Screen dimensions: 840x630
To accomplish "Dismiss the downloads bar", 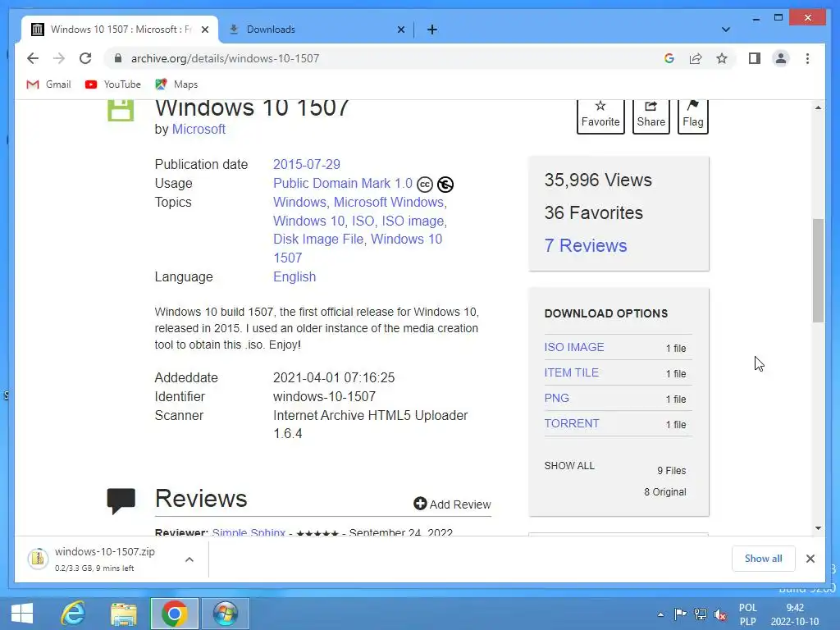I will 810,559.
